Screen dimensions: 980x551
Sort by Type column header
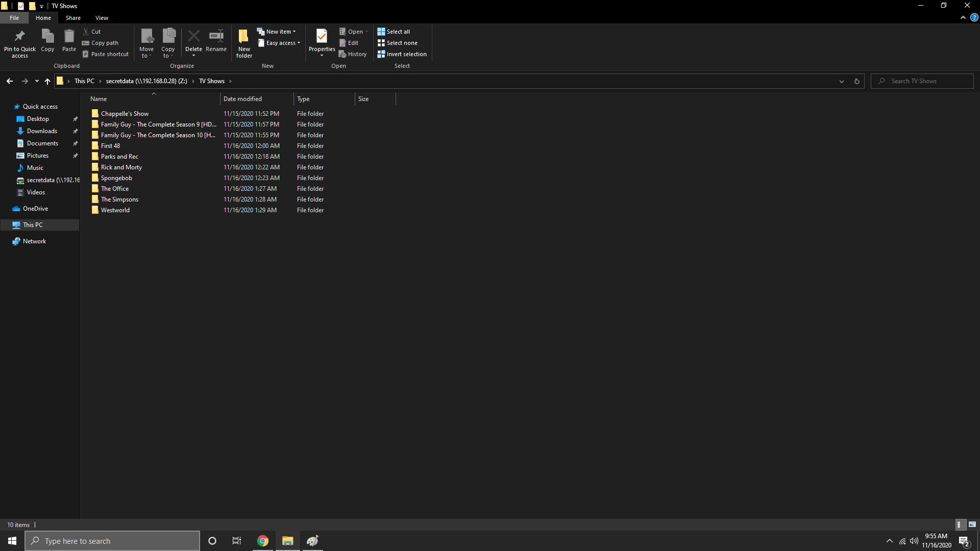324,99
